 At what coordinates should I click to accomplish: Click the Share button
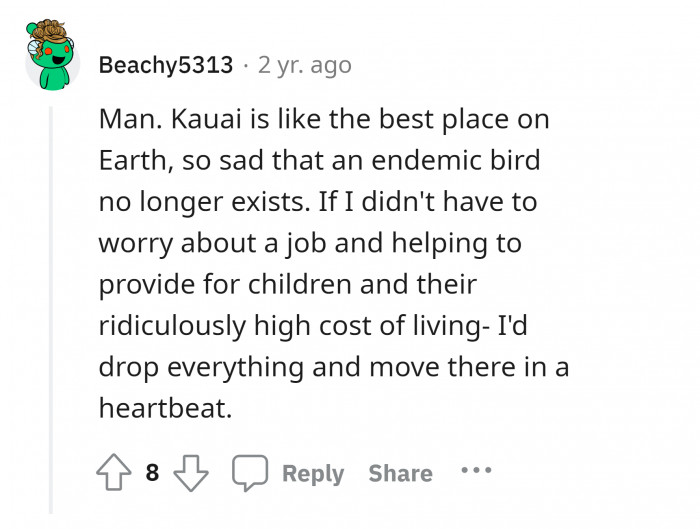tap(400, 473)
